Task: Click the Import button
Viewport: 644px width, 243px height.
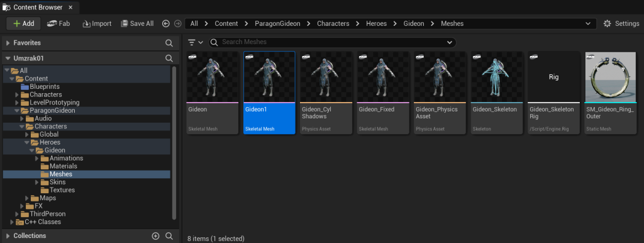Action: coord(97,23)
